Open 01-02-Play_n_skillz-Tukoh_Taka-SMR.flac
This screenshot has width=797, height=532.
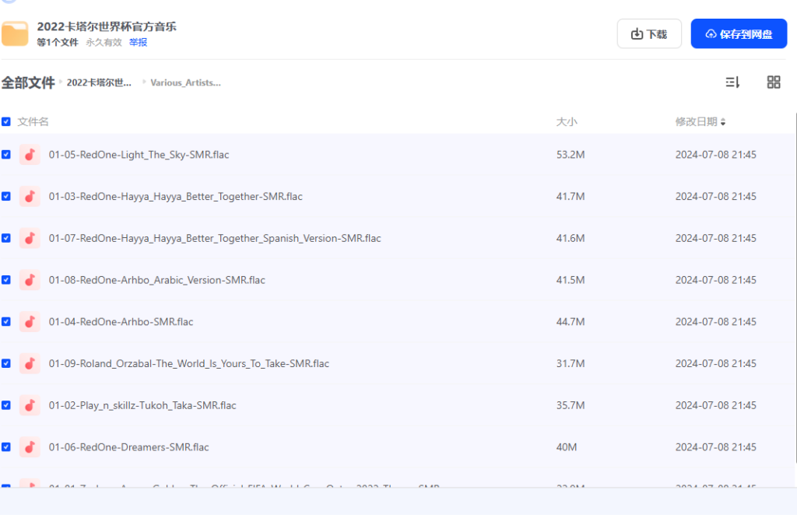point(142,405)
